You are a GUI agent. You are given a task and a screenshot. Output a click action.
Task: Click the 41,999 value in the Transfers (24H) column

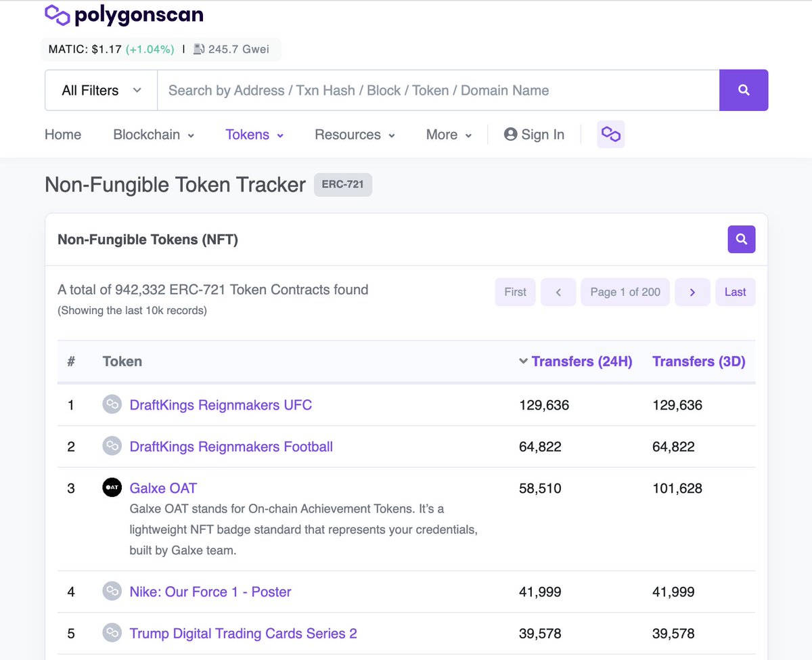click(x=540, y=592)
